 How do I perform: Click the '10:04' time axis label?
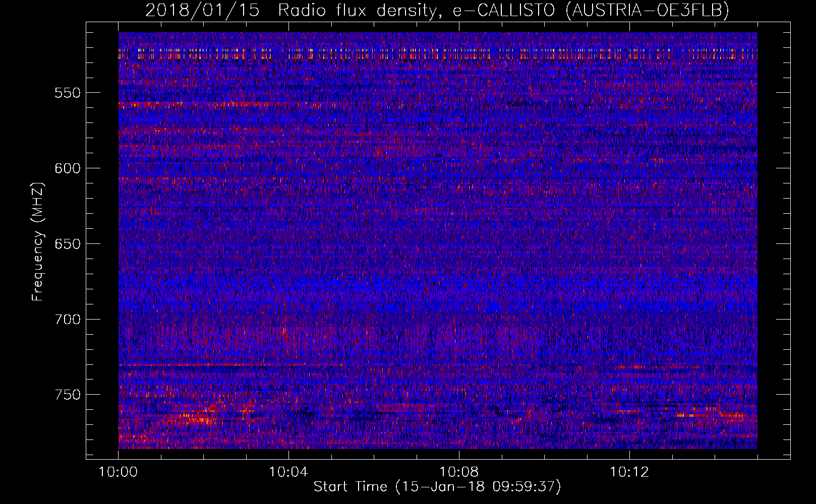point(288,472)
